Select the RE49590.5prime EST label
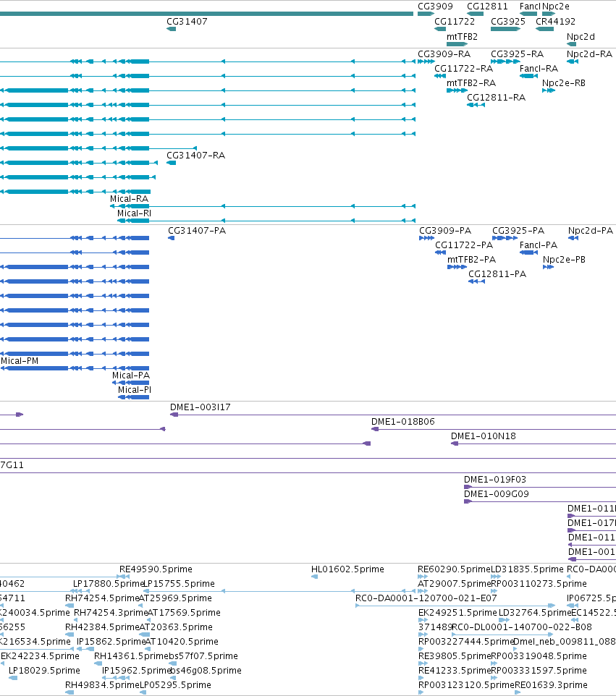The height and width of the screenshot is (696, 616). pos(156,569)
